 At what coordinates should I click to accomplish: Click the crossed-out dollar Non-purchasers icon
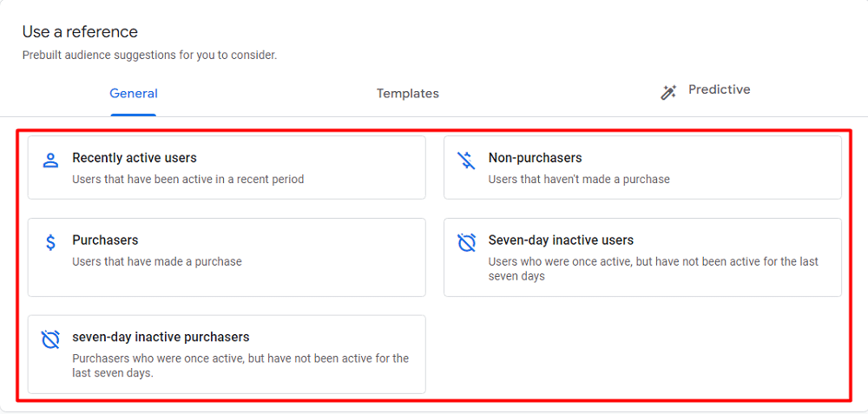point(467,161)
